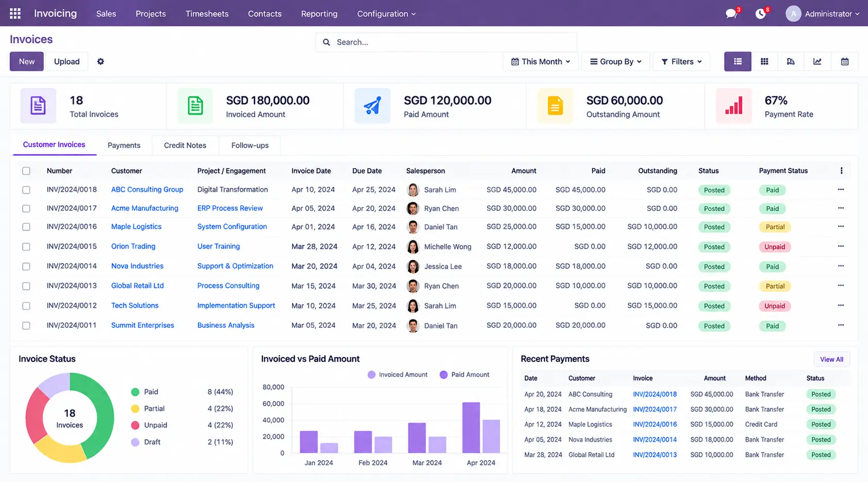Click the Administrator avatar icon

[x=793, y=14]
